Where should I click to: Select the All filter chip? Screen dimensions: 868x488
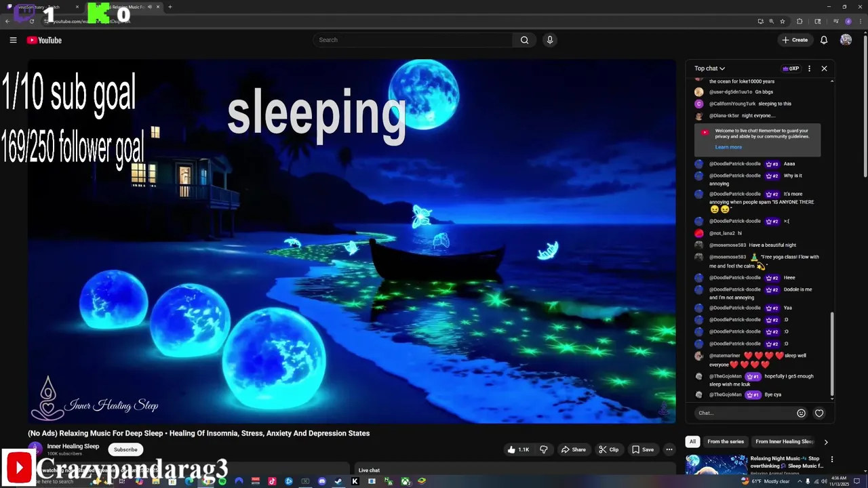tap(692, 441)
